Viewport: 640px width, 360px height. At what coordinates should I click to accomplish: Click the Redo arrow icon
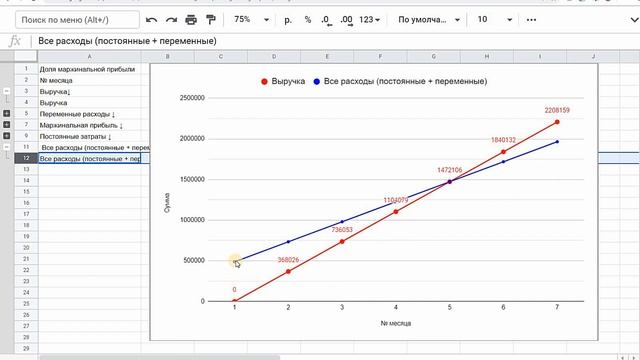click(171, 20)
